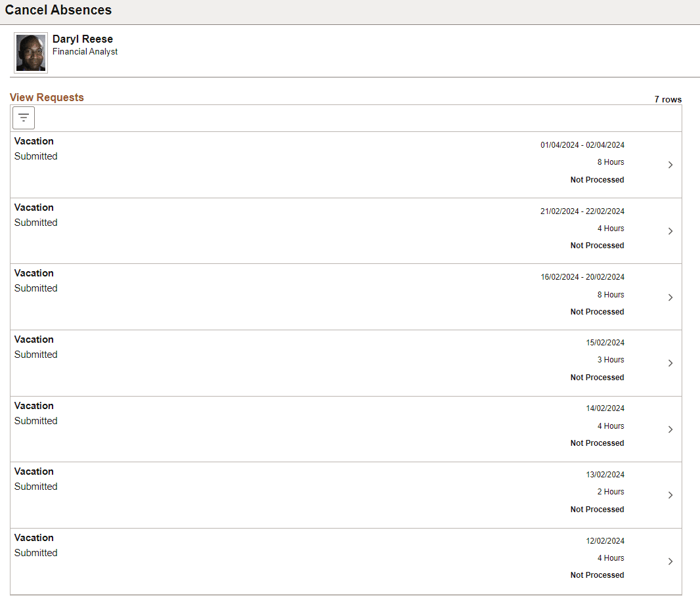Expand the 16/02/2024 - 20/02/2024 absence details
Viewport: 700px width, 610px height.
[x=670, y=297]
